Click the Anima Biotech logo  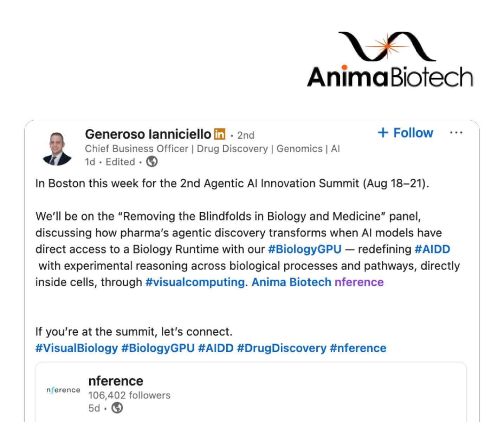click(390, 59)
